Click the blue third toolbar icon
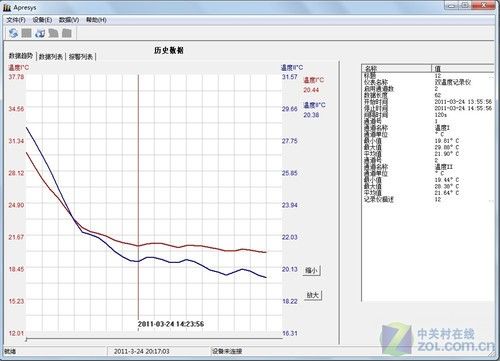The image size is (500, 361). pyautogui.click(x=40, y=33)
